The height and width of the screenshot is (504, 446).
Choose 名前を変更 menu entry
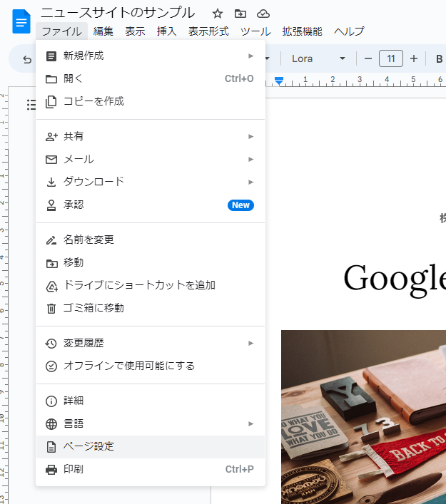151,240
